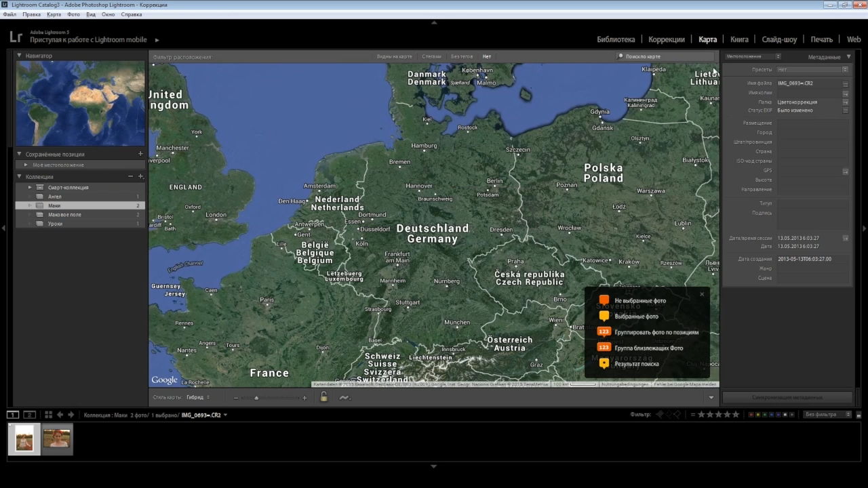868x488 pixels.
Task: Add a collection with plus icon
Action: (x=140, y=176)
